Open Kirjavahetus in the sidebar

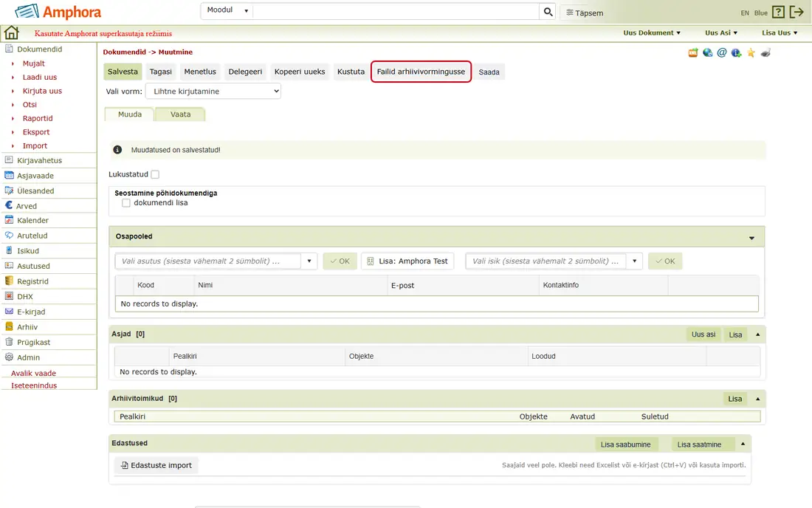[39, 160]
